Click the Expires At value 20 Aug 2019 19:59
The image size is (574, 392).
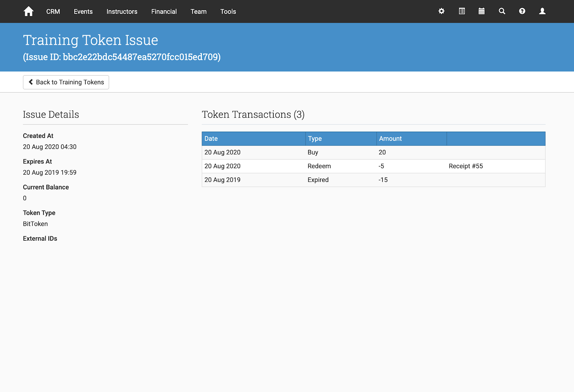50,173
